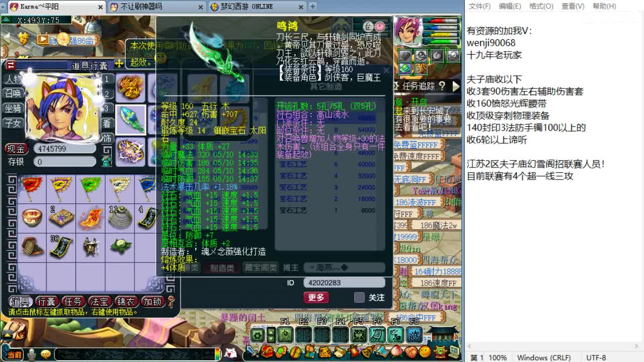Switch to 锦衣 costume tab
The width and height of the screenshot is (644, 362).
click(125, 302)
